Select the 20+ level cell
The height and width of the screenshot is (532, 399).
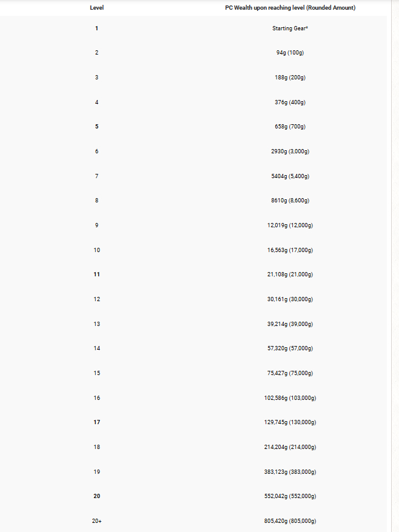click(96, 521)
